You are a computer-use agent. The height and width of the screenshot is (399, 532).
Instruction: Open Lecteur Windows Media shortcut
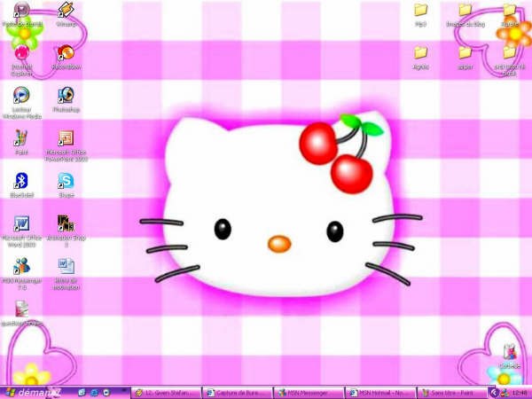pyautogui.click(x=22, y=103)
